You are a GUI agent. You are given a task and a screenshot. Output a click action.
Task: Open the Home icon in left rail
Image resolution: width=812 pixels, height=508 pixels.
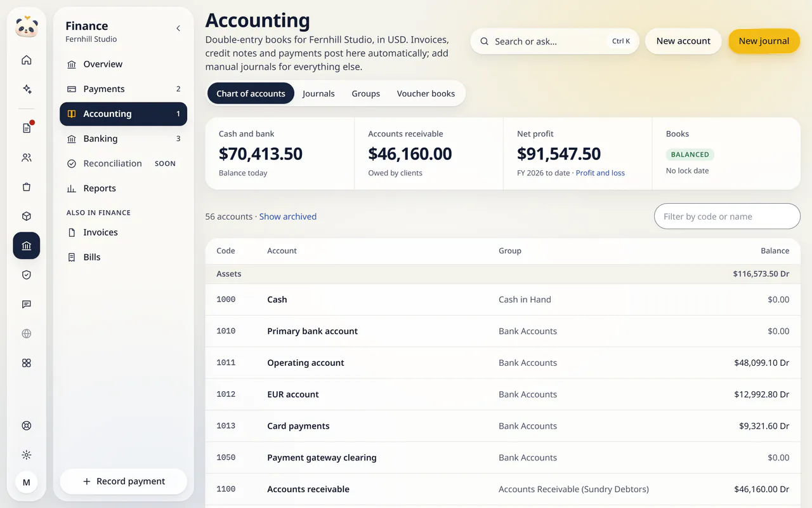click(27, 60)
